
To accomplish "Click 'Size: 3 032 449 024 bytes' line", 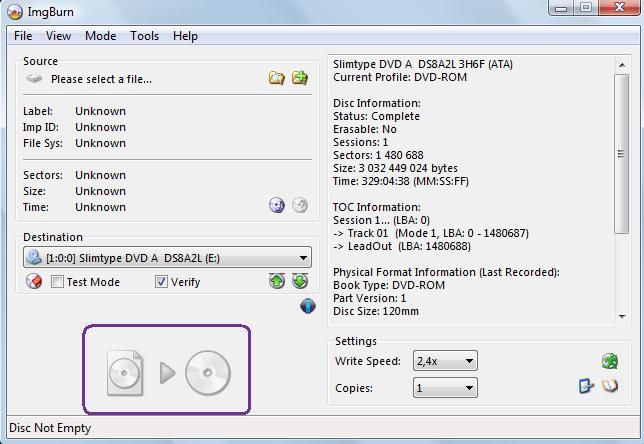I will tap(396, 168).
